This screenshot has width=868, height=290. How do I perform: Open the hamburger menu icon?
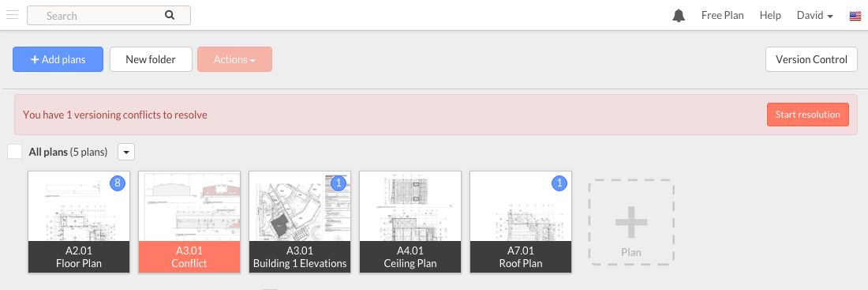12,15
